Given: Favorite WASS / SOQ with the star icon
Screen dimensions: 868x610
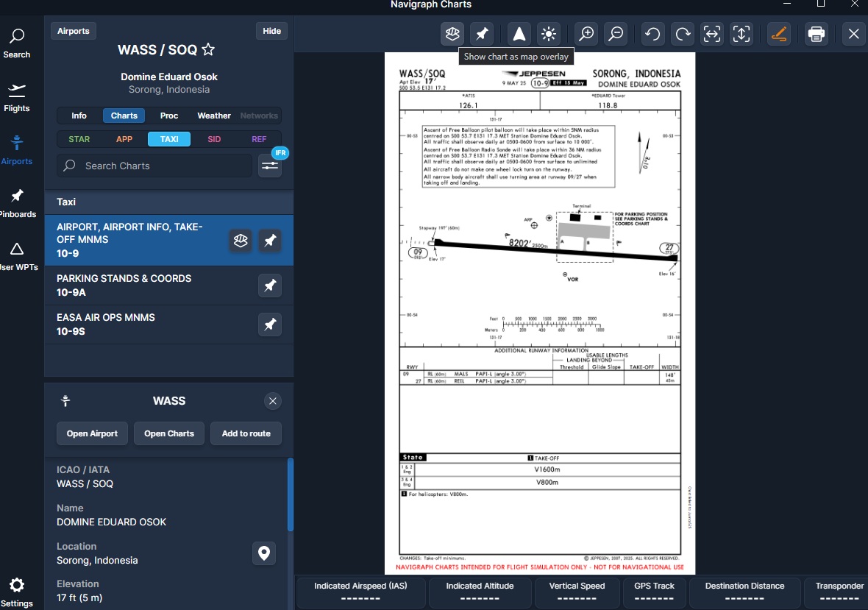Looking at the screenshot, I should pyautogui.click(x=208, y=49).
